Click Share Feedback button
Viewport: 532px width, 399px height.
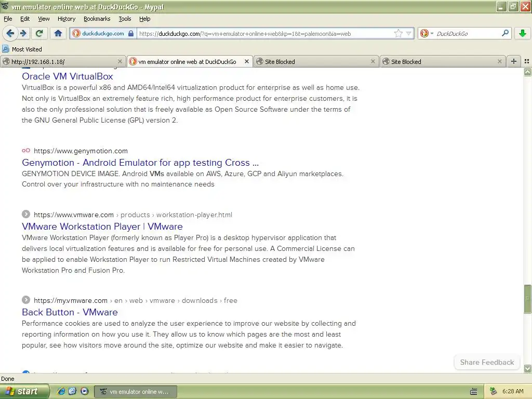point(487,362)
